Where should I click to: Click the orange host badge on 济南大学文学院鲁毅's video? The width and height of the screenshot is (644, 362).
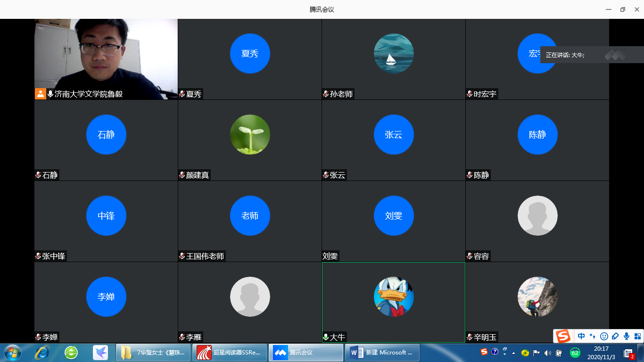[x=41, y=94]
